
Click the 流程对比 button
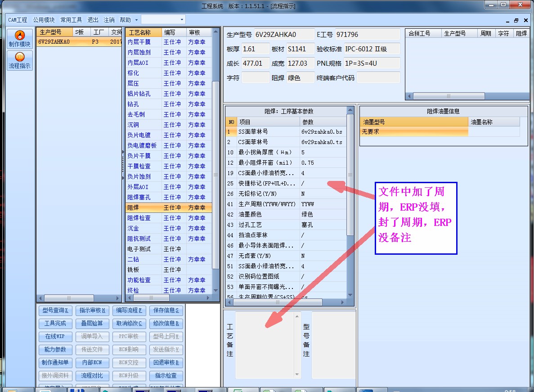tap(92, 376)
